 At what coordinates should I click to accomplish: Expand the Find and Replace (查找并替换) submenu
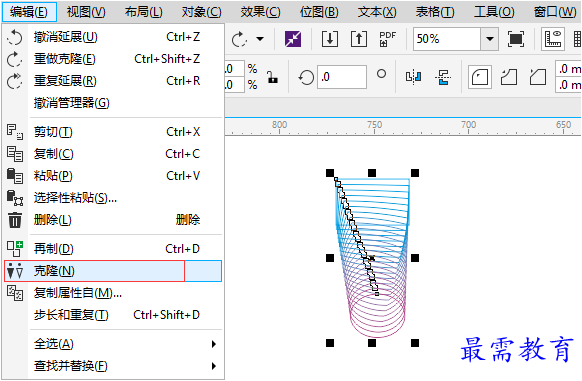click(x=213, y=366)
